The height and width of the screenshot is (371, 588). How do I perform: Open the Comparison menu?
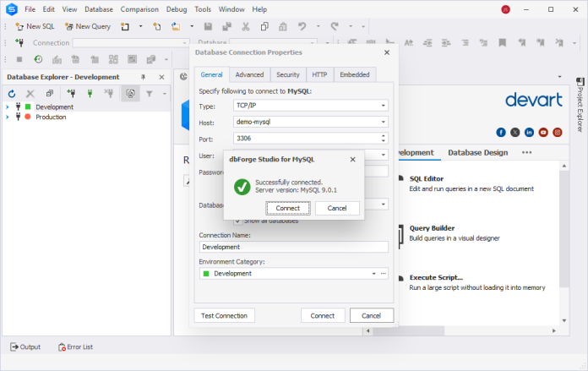pyautogui.click(x=139, y=9)
